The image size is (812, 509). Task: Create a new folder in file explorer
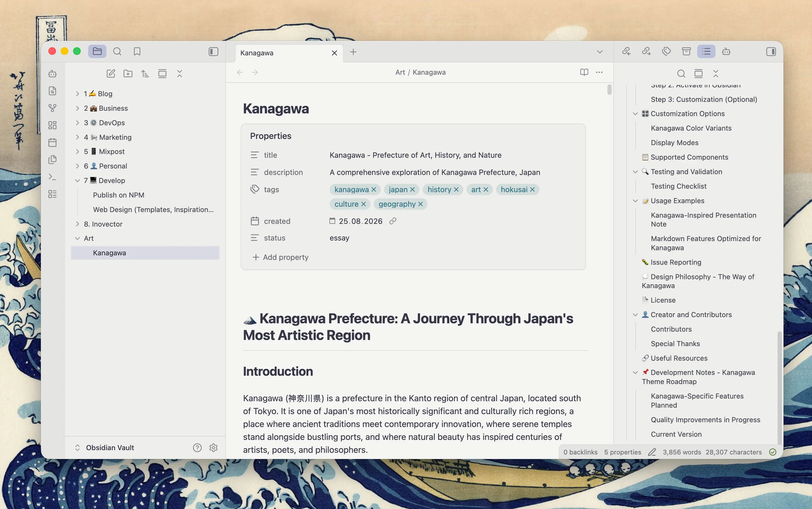(x=128, y=74)
